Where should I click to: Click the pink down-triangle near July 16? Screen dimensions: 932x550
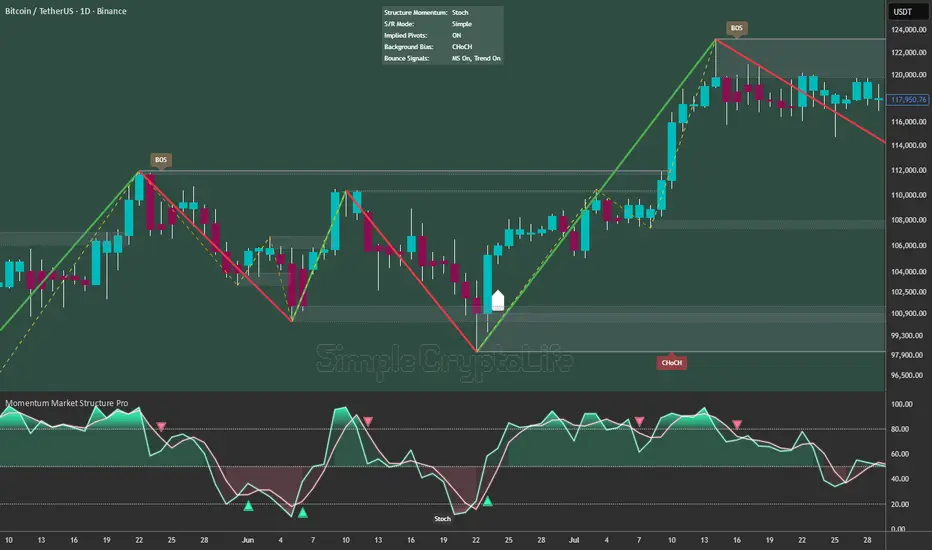click(x=737, y=425)
